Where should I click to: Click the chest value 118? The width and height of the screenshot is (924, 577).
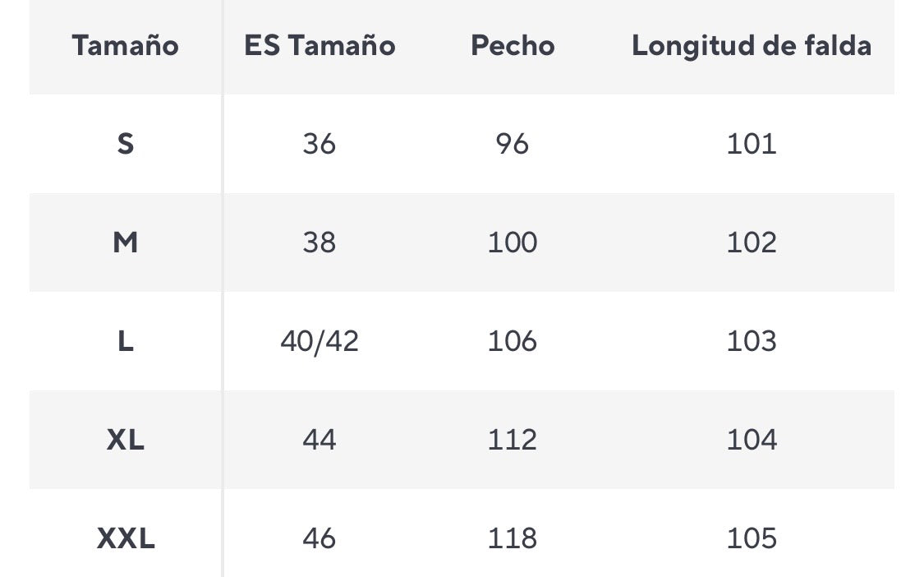[513, 538]
